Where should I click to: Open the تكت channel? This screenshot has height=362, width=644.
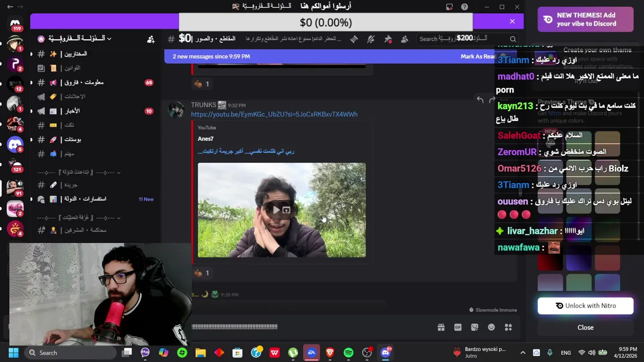tap(95, 125)
